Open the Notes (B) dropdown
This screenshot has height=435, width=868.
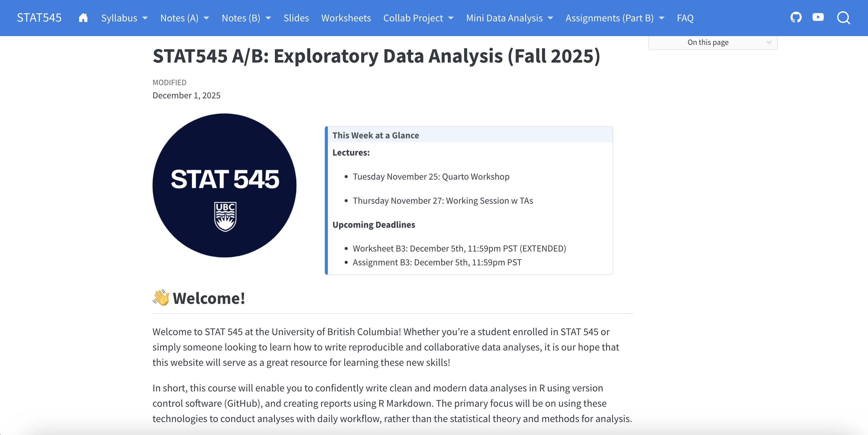246,18
